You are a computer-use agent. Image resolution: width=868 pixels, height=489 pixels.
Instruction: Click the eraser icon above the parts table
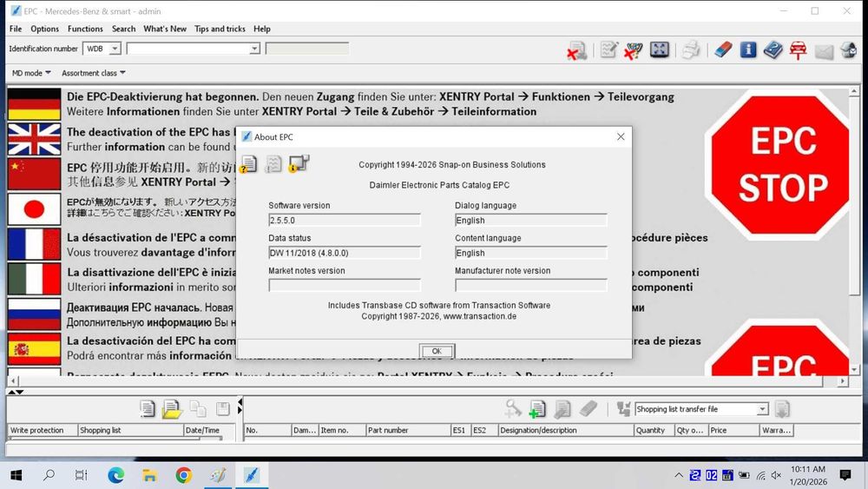(588, 409)
